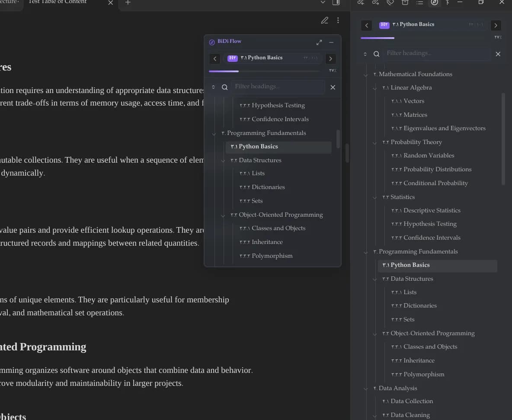This screenshot has width=512, height=420.
Task: Open the note's three-dot more options menu
Action: click(338, 21)
